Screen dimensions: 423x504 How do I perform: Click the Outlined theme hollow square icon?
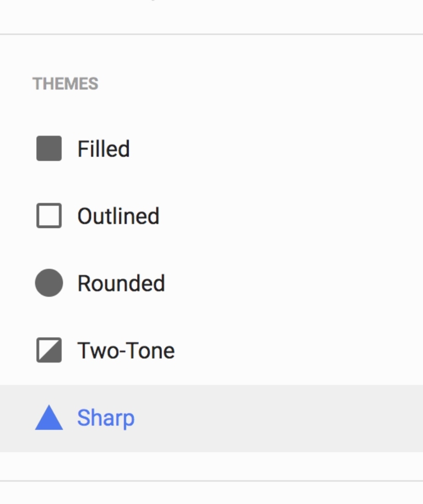tap(49, 216)
